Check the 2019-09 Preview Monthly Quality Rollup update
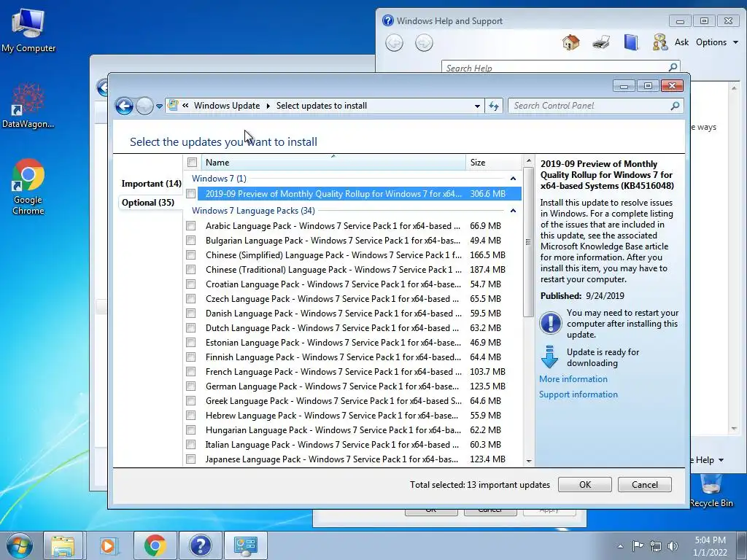Viewport: 747px width, 560px height. (x=191, y=194)
